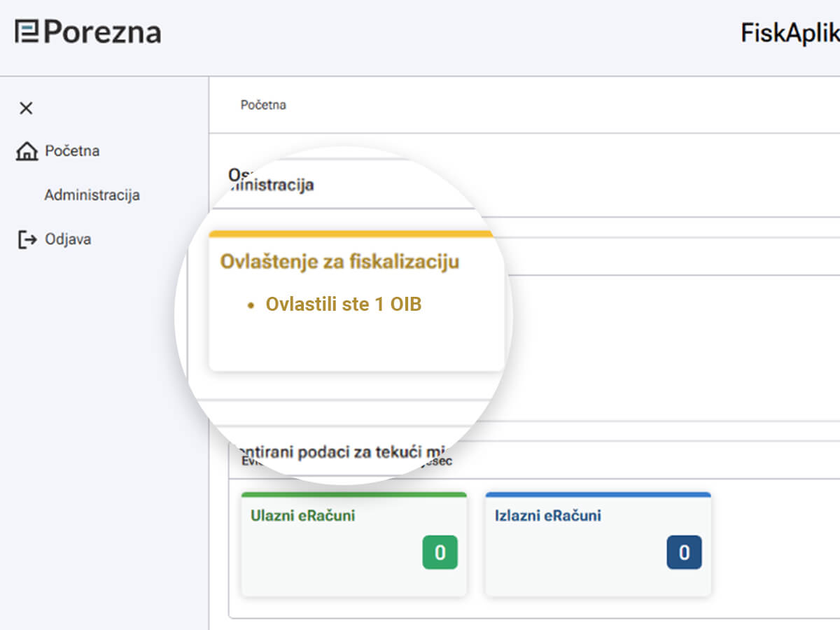Click the Porezna logo icon

point(27,32)
